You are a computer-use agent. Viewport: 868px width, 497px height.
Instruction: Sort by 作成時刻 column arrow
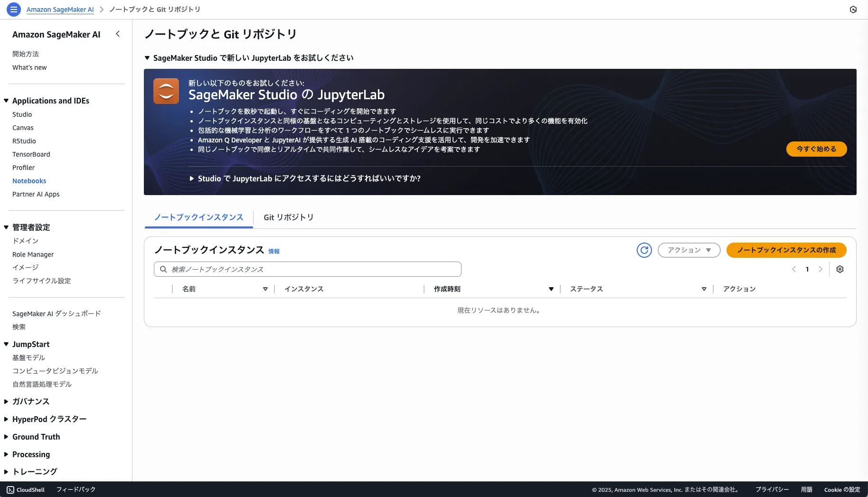(x=551, y=289)
